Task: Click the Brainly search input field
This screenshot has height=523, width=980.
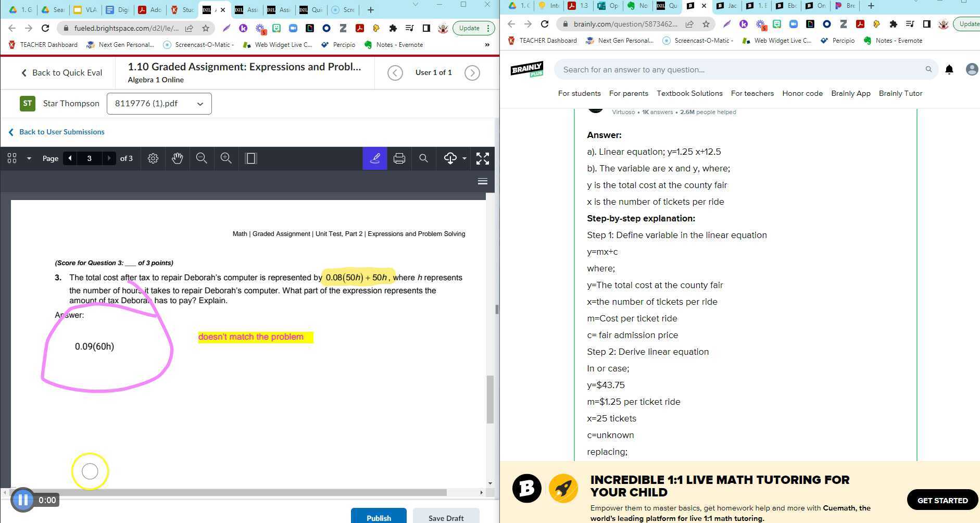Action: coord(739,70)
